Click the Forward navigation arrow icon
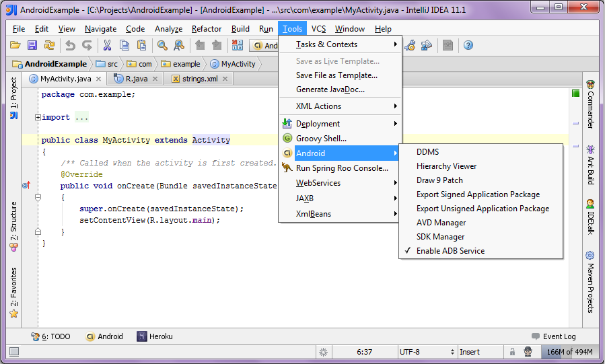 (217, 45)
